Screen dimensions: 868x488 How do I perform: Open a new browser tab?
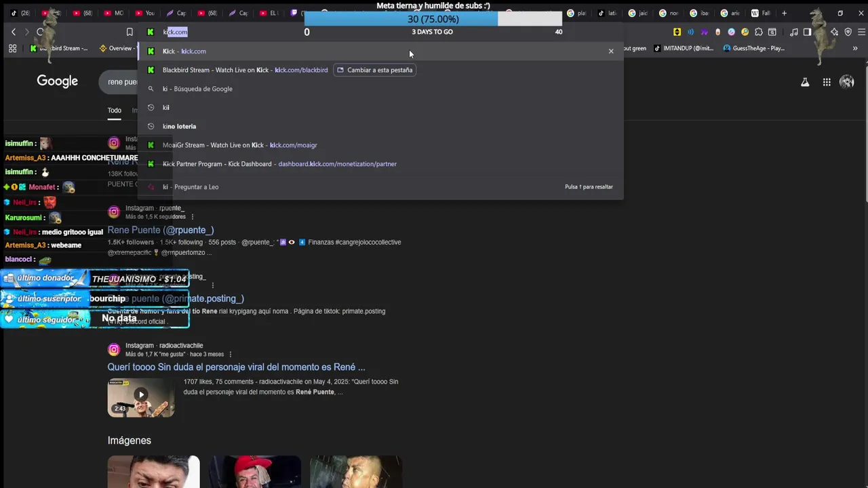784,13
